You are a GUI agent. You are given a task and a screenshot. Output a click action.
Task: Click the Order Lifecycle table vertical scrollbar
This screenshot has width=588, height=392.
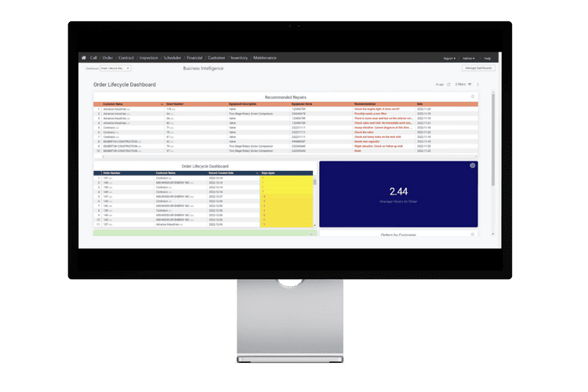(x=315, y=182)
